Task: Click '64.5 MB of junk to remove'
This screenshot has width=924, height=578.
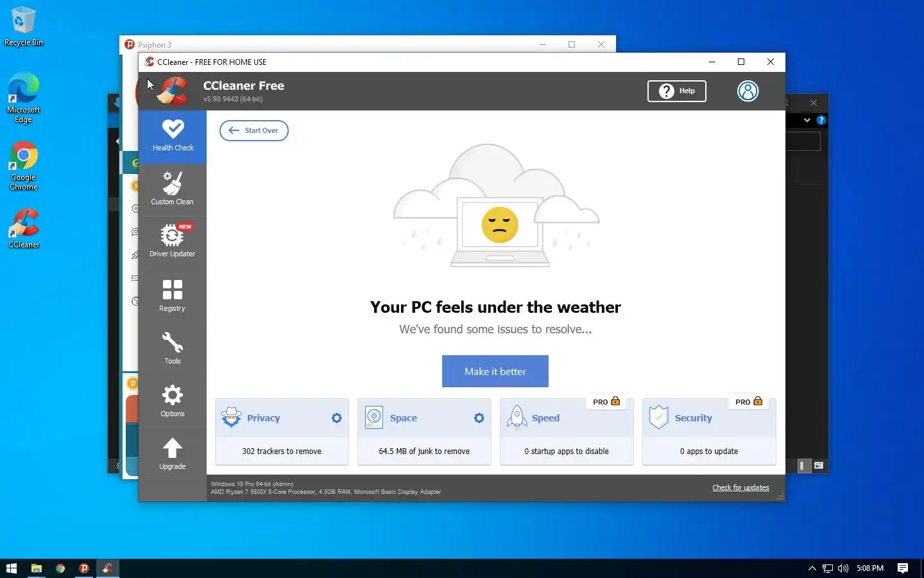Action: (424, 451)
